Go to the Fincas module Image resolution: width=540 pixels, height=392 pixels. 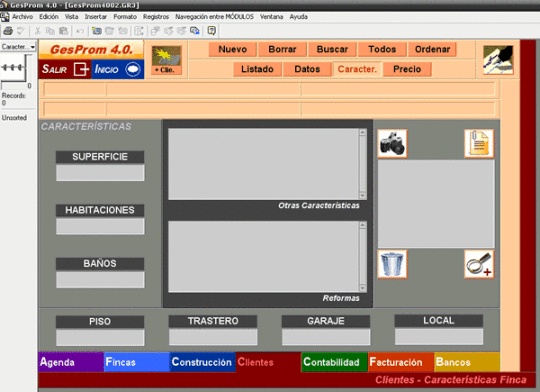coord(137,362)
